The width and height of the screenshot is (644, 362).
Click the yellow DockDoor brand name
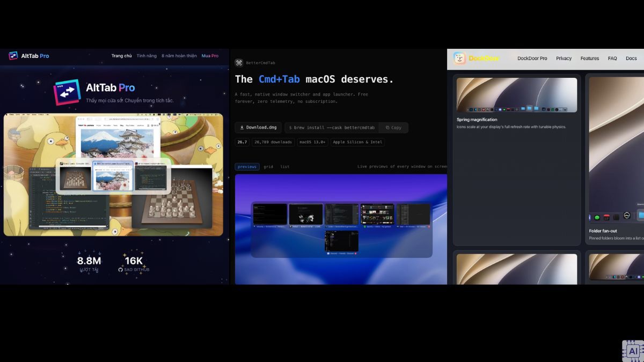(484, 58)
